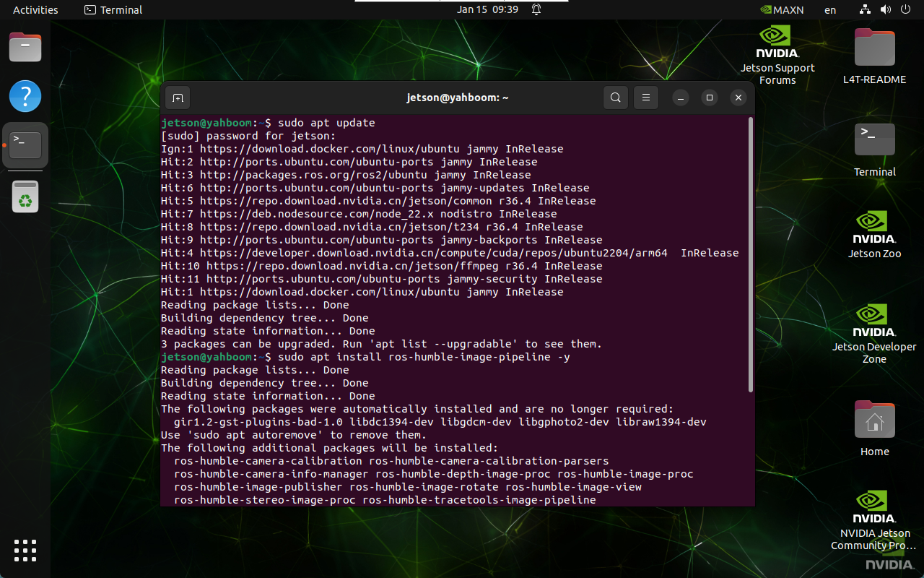The height and width of the screenshot is (578, 924).
Task: Click the terminal search button
Action: [615, 98]
